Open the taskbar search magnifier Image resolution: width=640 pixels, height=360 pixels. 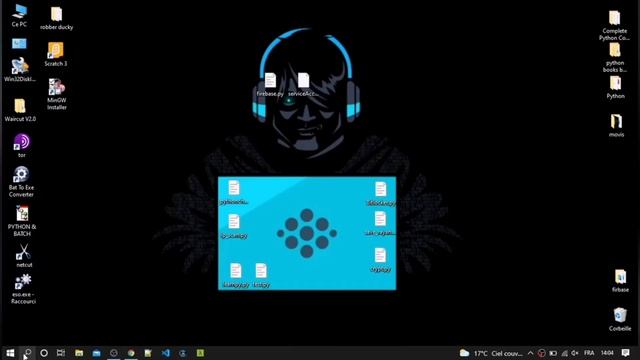(x=27, y=353)
